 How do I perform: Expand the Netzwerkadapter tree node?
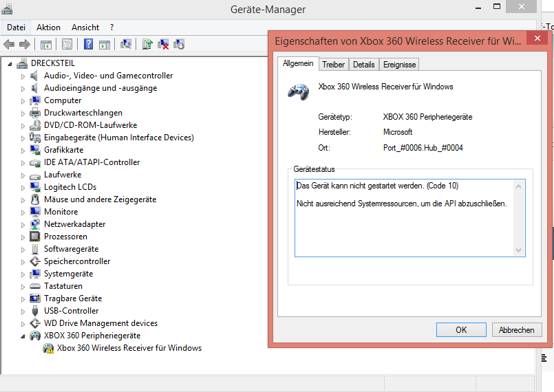[x=23, y=224]
